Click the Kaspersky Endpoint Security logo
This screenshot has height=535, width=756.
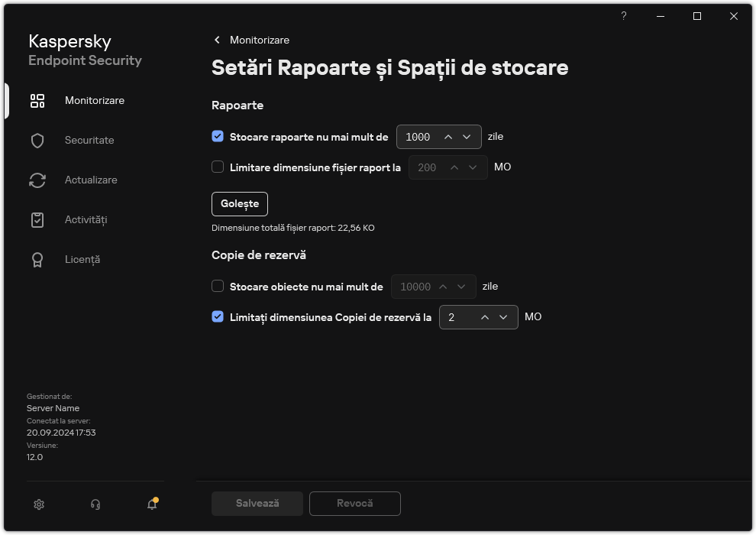point(85,50)
